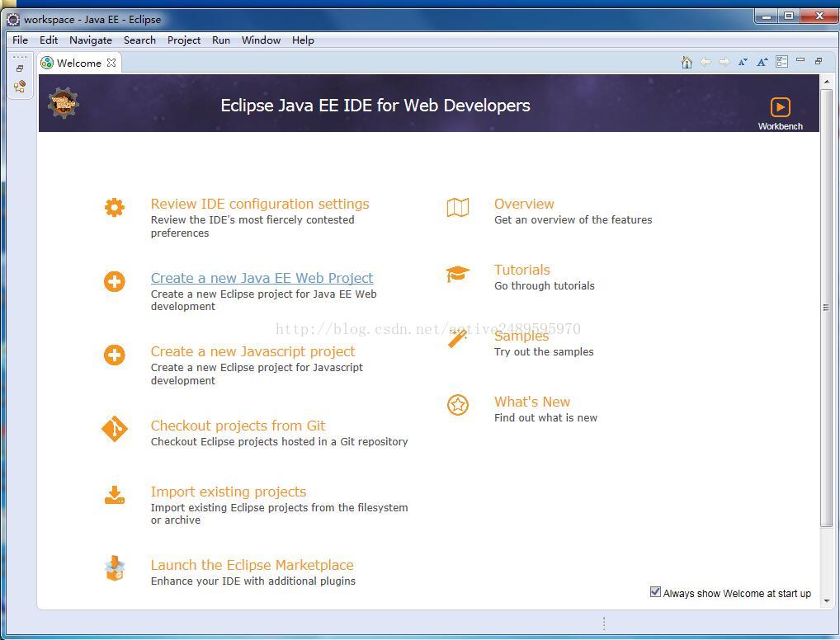Image resolution: width=840 pixels, height=640 pixels.
Task: Click the restore view icon in Welcome toolbar
Action: coord(818,61)
